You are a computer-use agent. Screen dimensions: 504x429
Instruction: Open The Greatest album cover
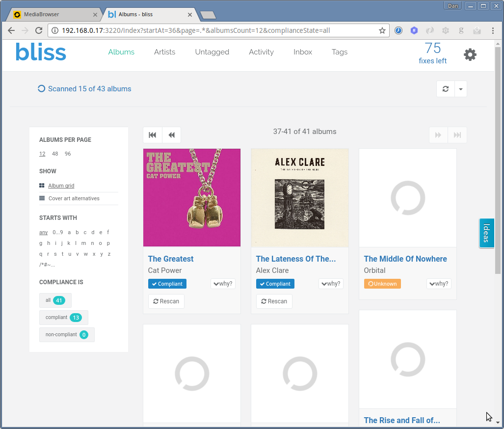point(192,197)
